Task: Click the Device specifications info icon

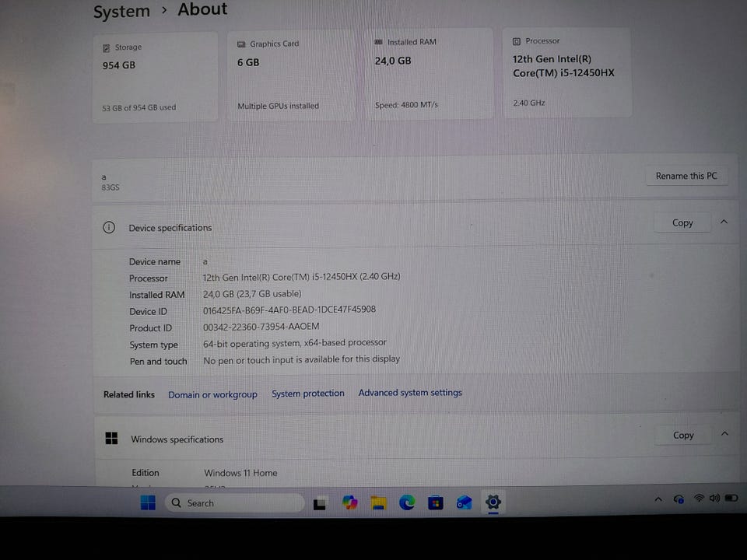Action: [x=109, y=227]
